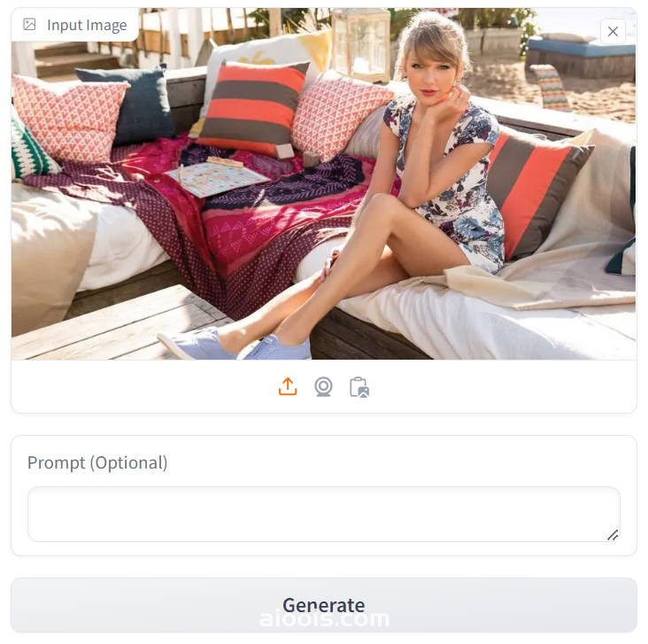Click the center orange-striped pillow in image

coord(252,107)
